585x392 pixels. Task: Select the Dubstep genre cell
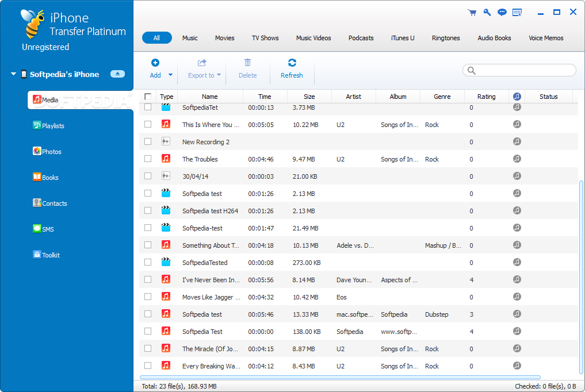(x=437, y=314)
